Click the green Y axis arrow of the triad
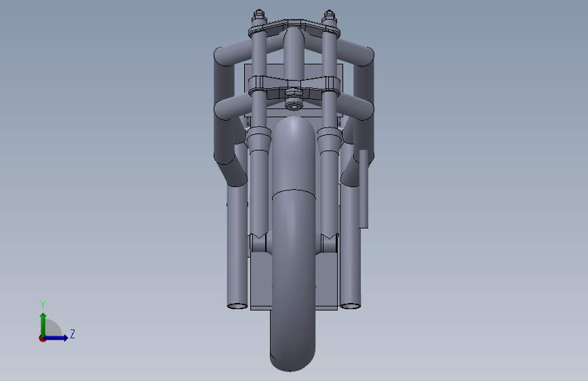 pyautogui.click(x=43, y=324)
